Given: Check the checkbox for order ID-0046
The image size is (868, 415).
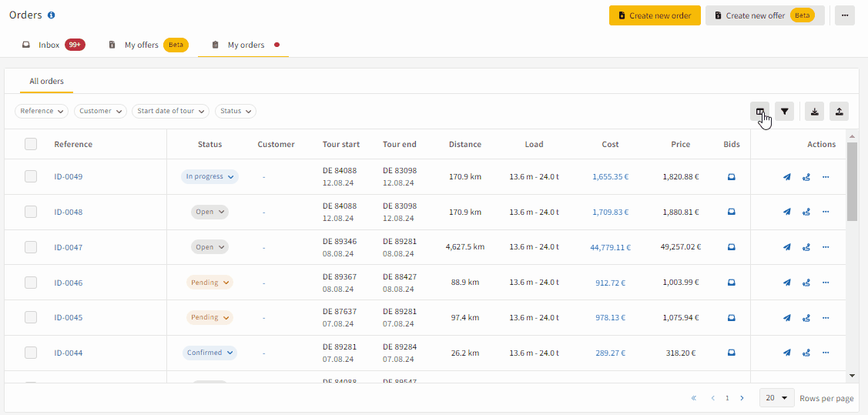Looking at the screenshot, I should [31, 283].
